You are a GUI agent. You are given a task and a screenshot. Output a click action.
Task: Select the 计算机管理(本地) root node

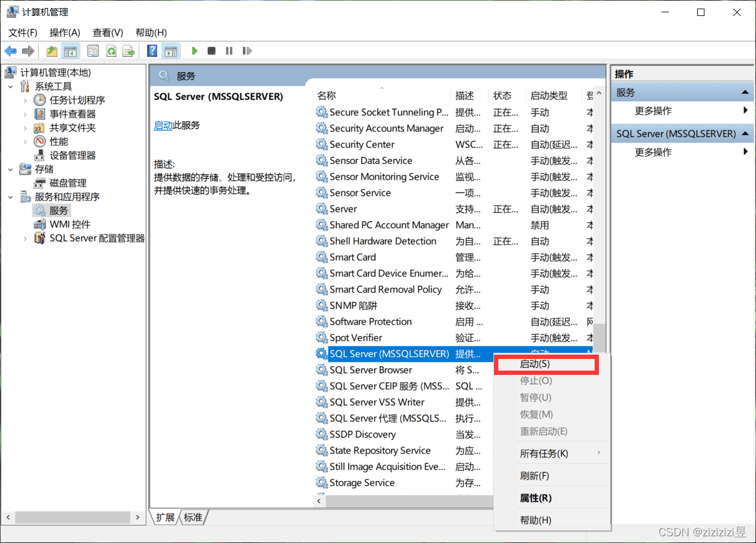tap(55, 72)
